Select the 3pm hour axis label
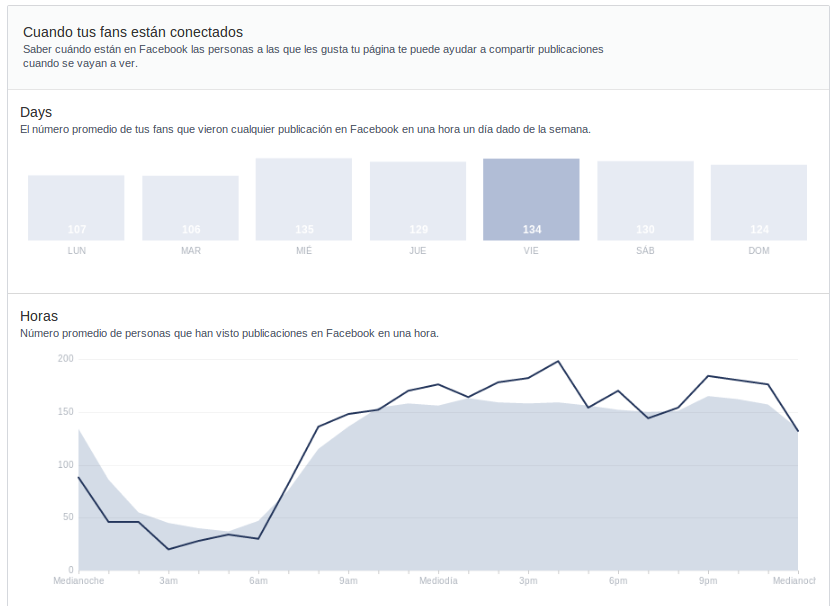The height and width of the screenshot is (606, 834). [528, 580]
